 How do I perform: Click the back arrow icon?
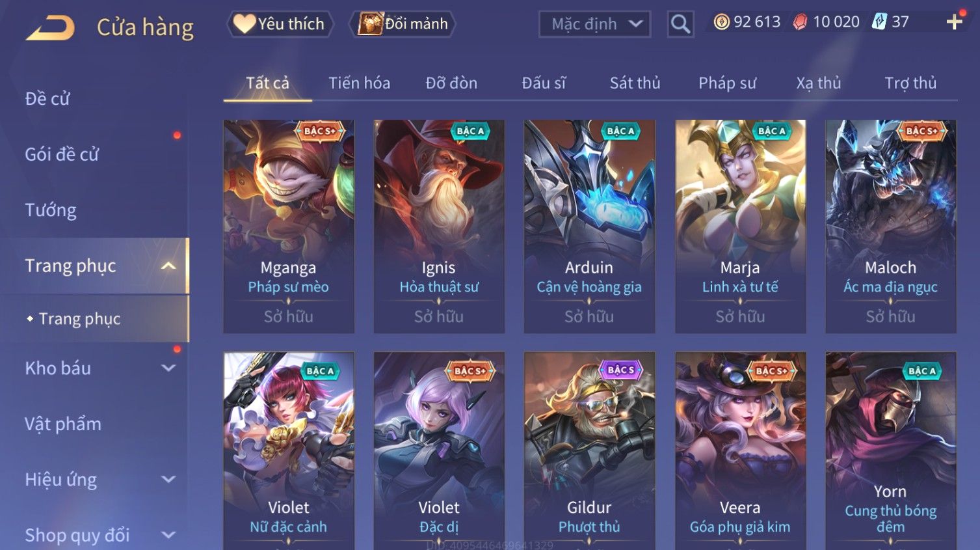click(x=50, y=28)
